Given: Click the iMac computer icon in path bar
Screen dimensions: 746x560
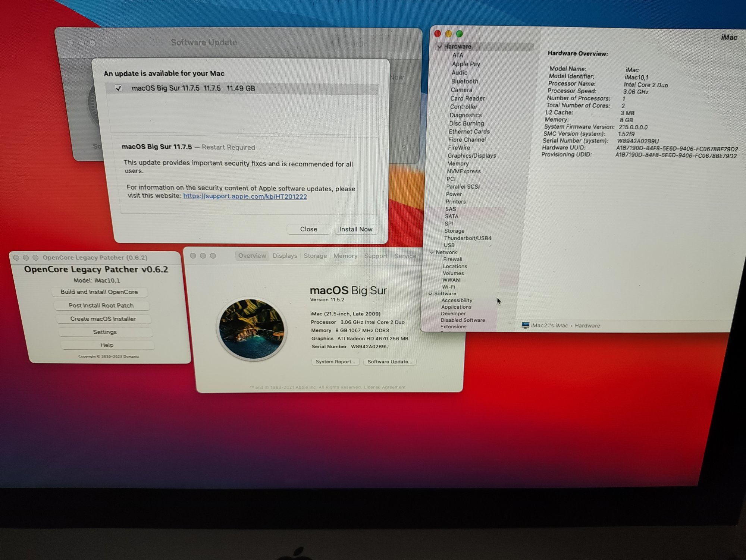Looking at the screenshot, I should point(525,325).
